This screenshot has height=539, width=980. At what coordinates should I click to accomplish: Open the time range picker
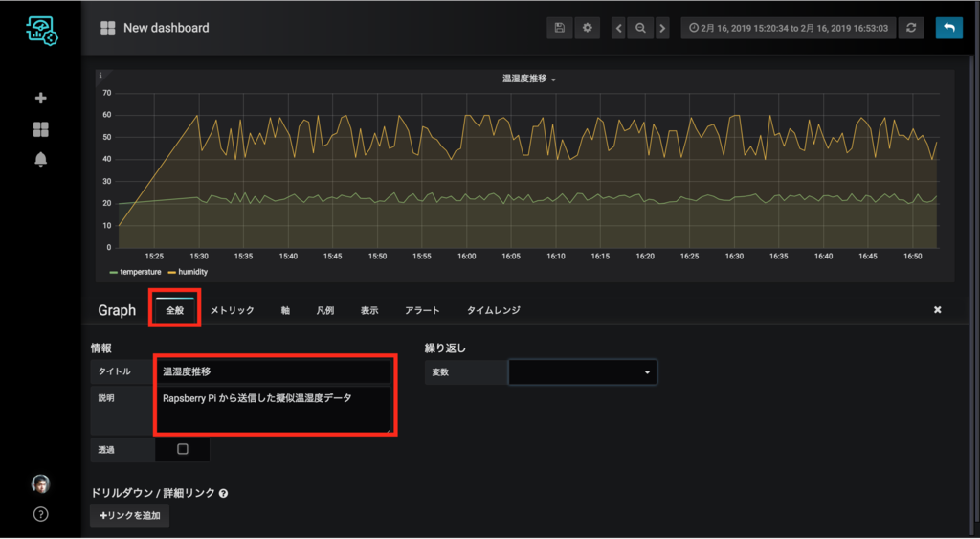[789, 28]
